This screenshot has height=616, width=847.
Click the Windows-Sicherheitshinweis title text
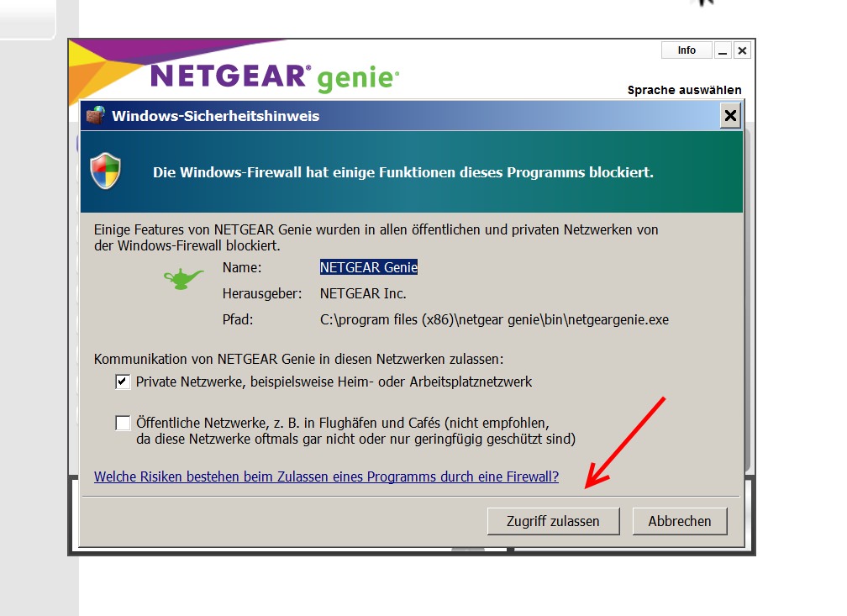coord(215,116)
